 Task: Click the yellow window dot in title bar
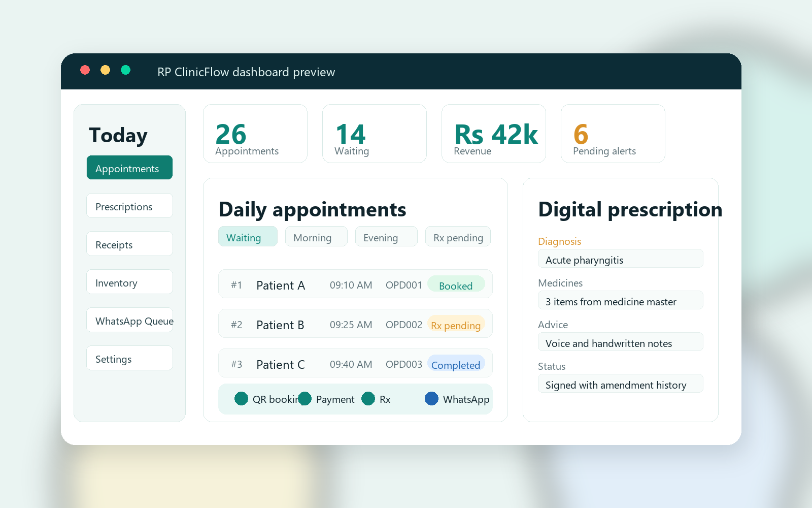[106, 70]
